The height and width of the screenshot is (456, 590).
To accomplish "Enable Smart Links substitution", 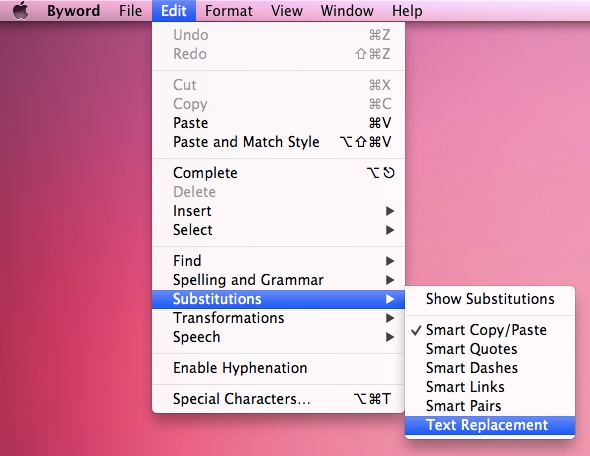I will pos(490,387).
